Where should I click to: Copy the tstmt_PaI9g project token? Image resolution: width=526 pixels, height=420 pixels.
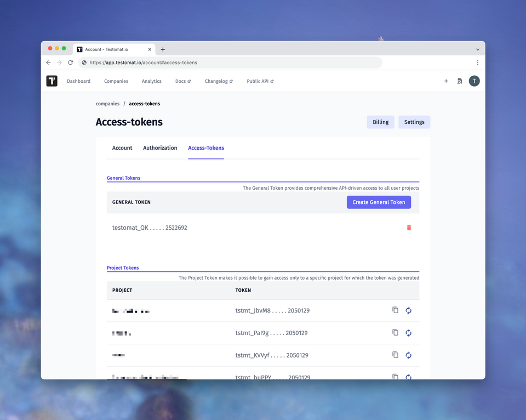click(396, 332)
